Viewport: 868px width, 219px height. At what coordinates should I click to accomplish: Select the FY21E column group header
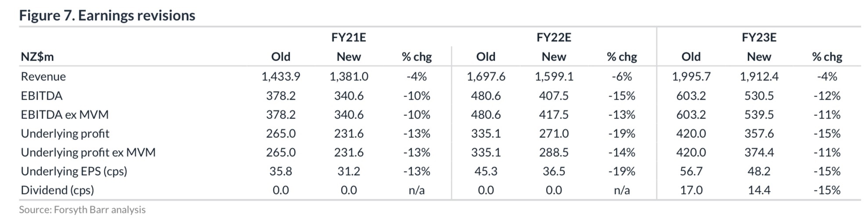(x=348, y=37)
